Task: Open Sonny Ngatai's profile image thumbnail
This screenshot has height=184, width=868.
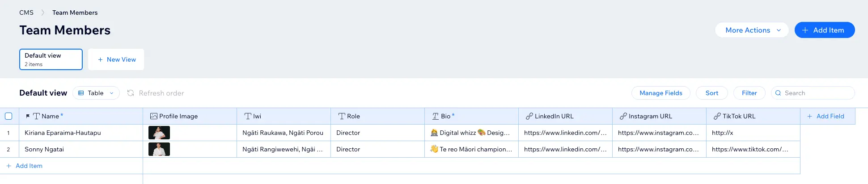Action: click(x=159, y=149)
